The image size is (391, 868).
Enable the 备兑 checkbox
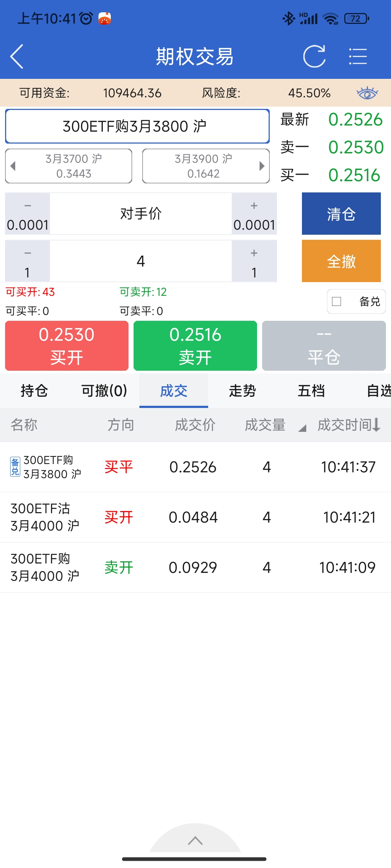pyautogui.click(x=337, y=301)
